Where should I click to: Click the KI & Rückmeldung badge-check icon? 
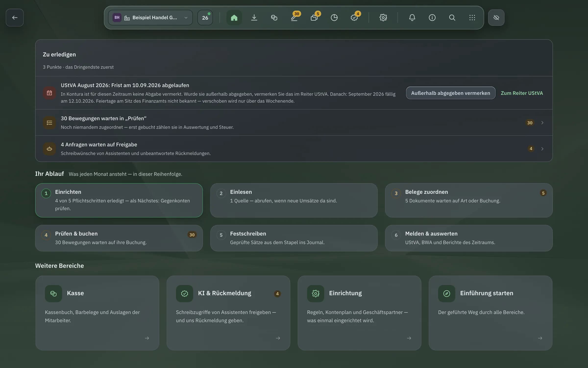coord(184,293)
